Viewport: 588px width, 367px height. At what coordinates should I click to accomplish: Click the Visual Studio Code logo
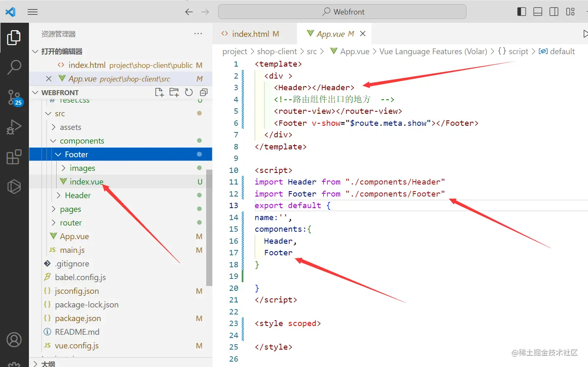pos(10,12)
